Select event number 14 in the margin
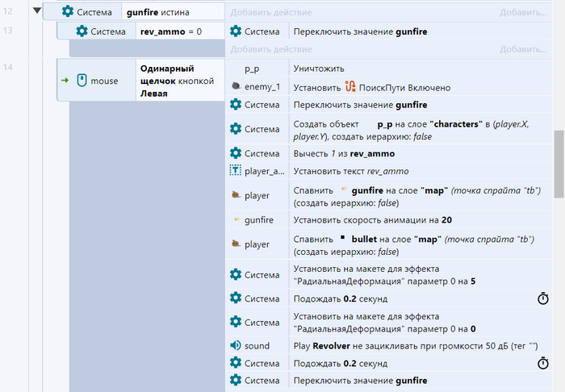The width and height of the screenshot is (565, 392). tap(8, 66)
